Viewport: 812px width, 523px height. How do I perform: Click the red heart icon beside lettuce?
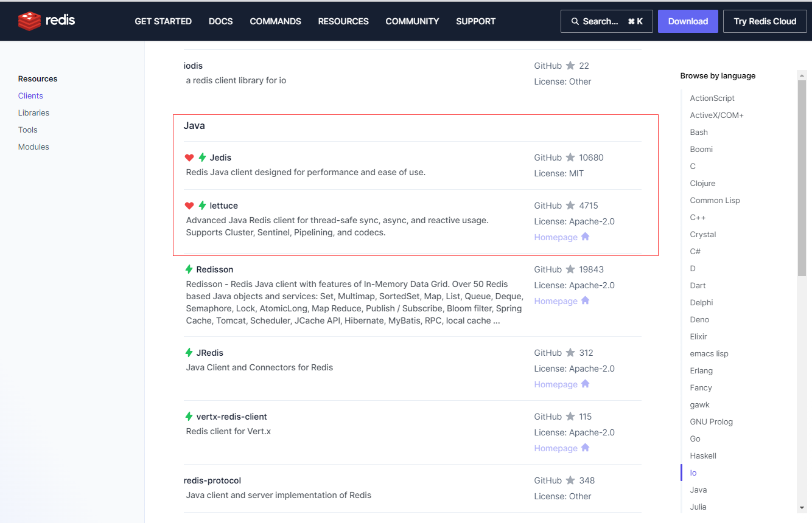pyautogui.click(x=189, y=206)
